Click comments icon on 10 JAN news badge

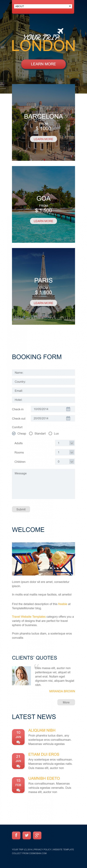[x=18, y=742]
